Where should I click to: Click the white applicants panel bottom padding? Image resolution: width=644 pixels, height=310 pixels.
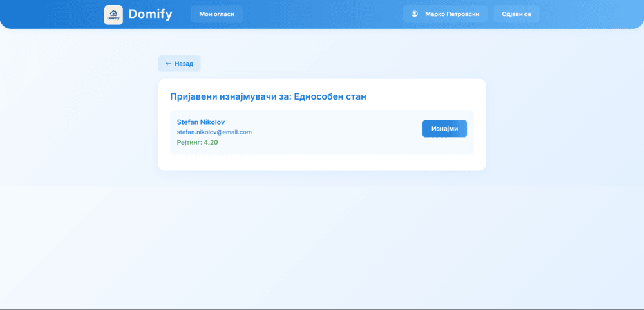(322, 163)
